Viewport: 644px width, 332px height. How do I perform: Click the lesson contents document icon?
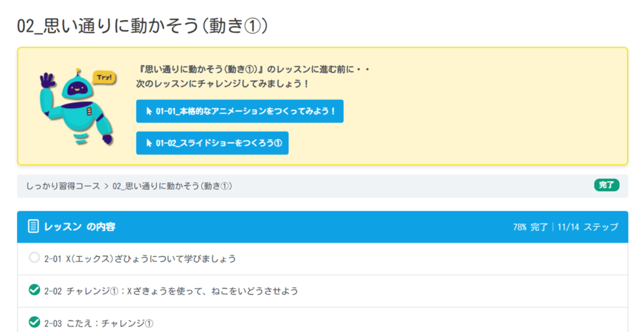pos(33,226)
